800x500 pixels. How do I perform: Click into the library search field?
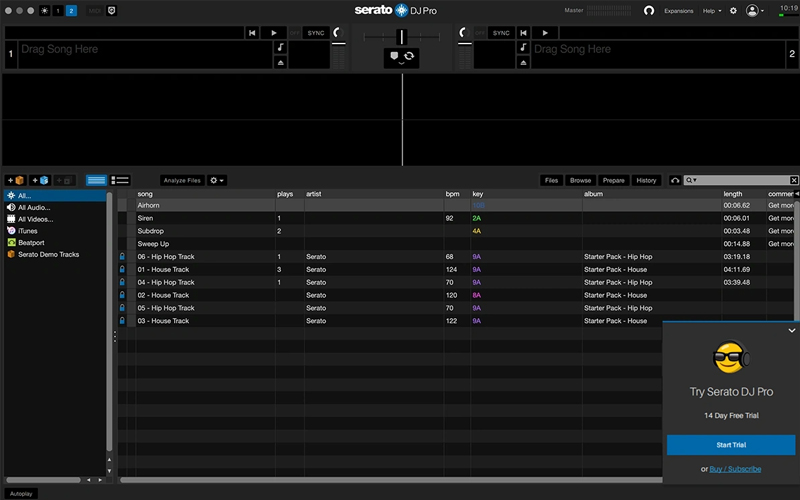tap(742, 180)
